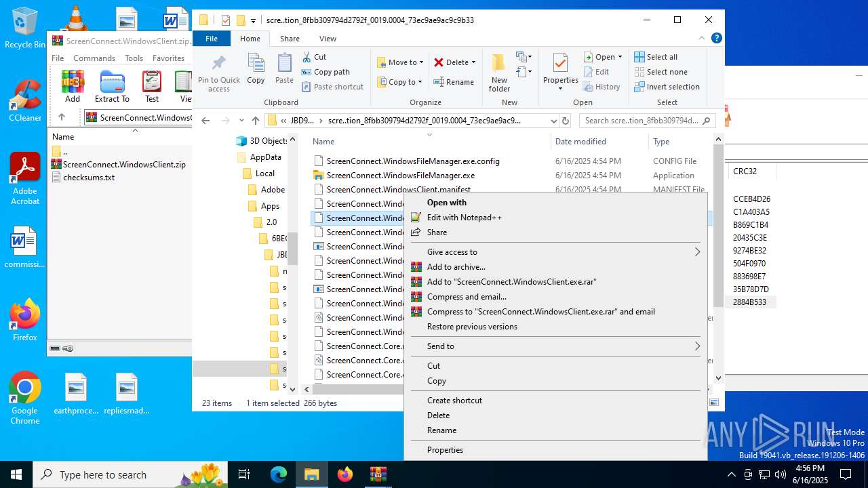Switch to the Share ribbon tab
Screen dimensions: 868x488
click(x=290, y=39)
